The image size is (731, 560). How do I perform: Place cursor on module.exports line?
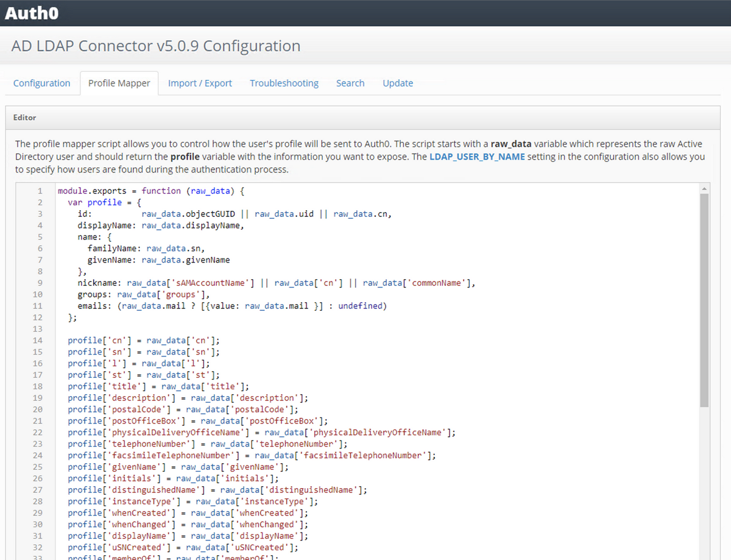(151, 191)
